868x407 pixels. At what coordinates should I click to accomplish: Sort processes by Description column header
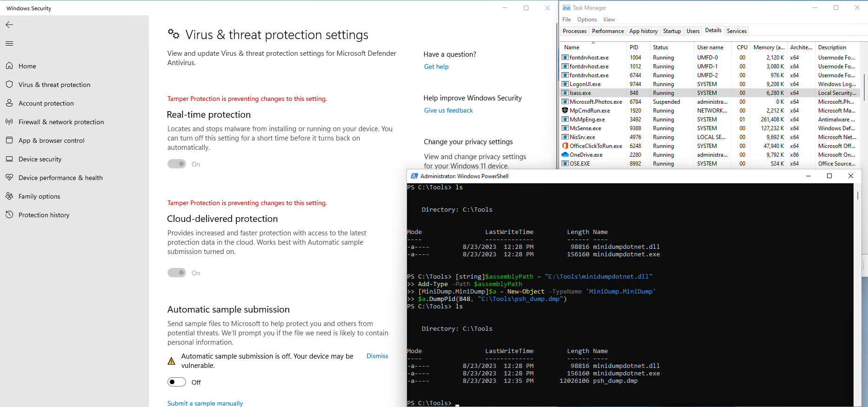click(837, 47)
